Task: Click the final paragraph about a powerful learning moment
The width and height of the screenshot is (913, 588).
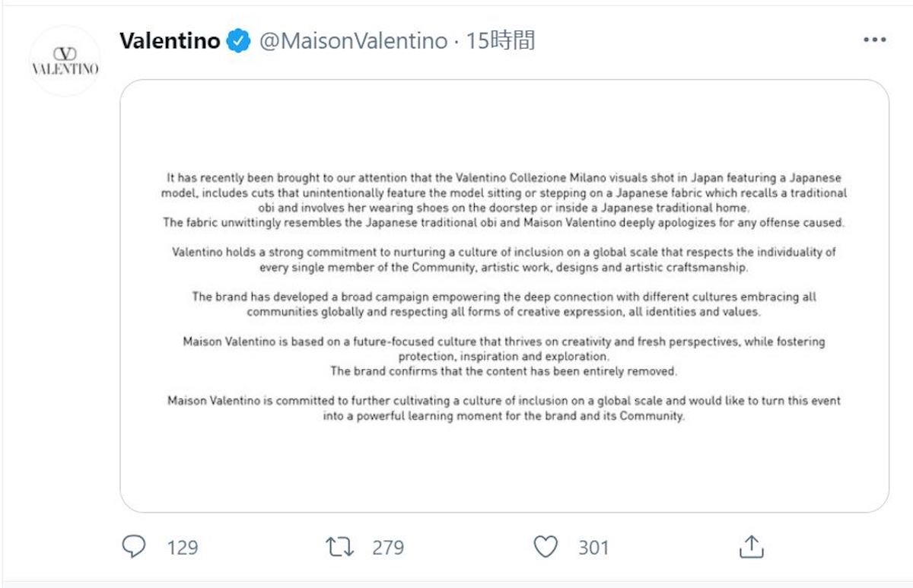Action: (x=504, y=408)
